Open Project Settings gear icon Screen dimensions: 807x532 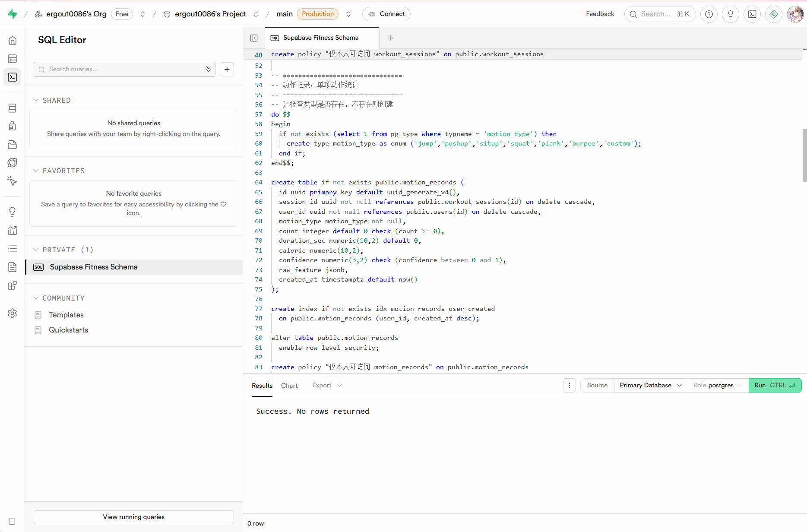point(13,313)
